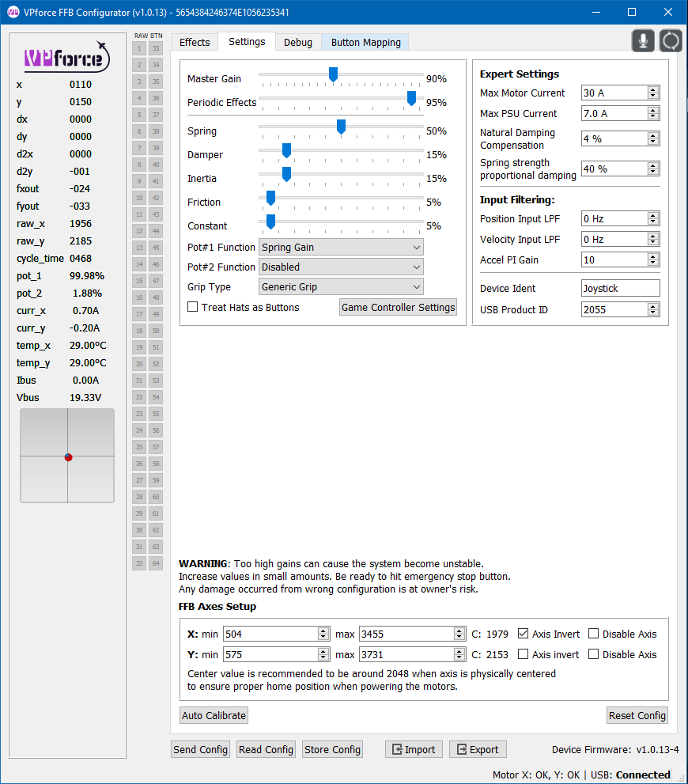
Task: Select the Settings tab
Action: pyautogui.click(x=247, y=41)
